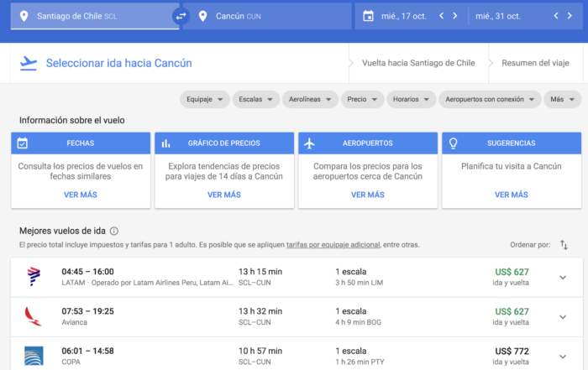The height and width of the screenshot is (370, 588).
Task: Expand the LATAM flight details
Action: tap(563, 278)
